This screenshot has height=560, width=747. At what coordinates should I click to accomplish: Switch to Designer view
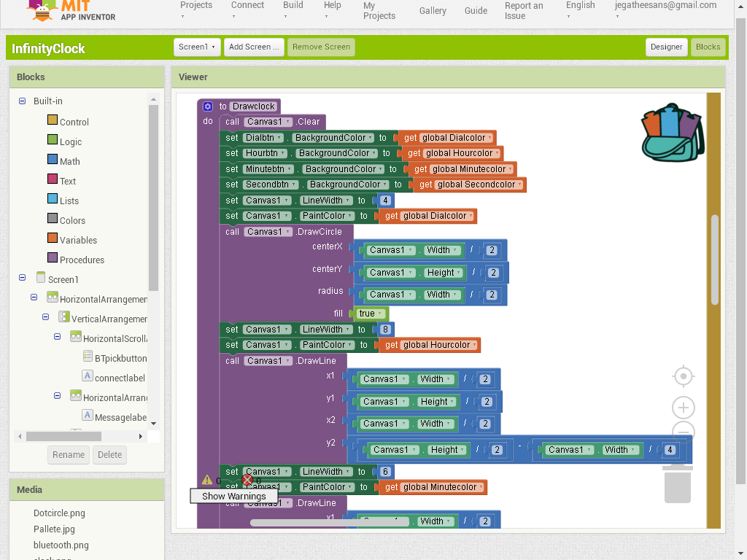pyautogui.click(x=666, y=47)
